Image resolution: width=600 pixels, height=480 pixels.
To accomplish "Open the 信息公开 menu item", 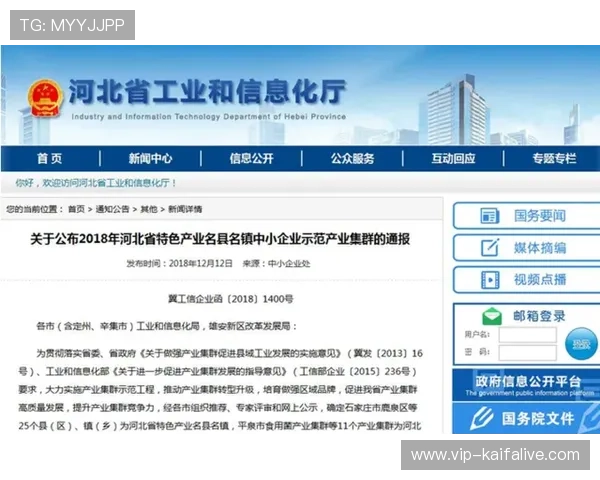I will coord(251,158).
